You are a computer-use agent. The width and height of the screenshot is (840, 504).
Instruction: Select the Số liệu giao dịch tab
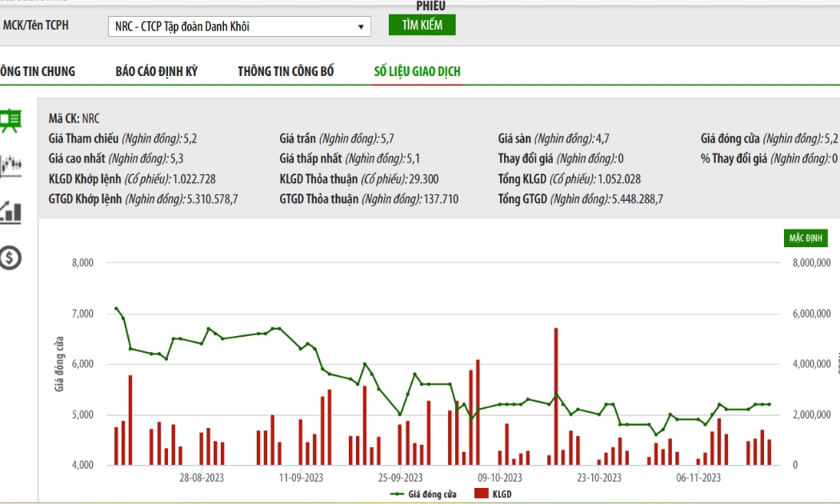(418, 71)
